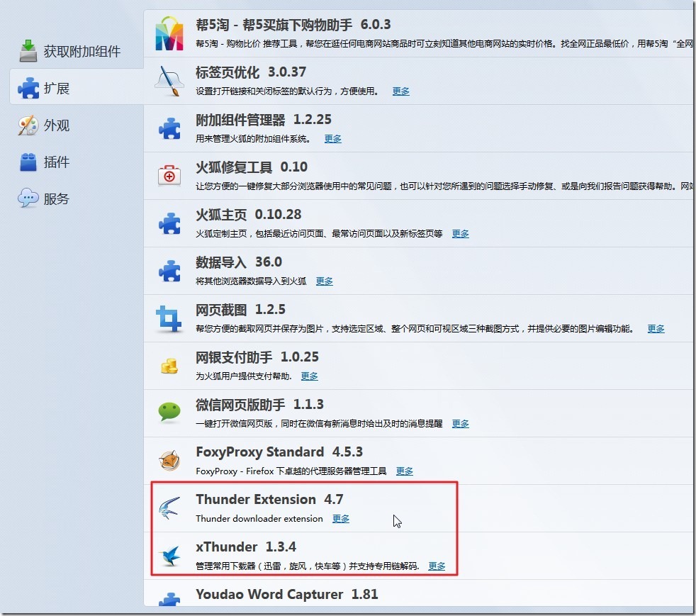Viewport: 696px width, 616px height.
Task: Click the xThunder 管理常用下载器 description text
Action: point(308,566)
